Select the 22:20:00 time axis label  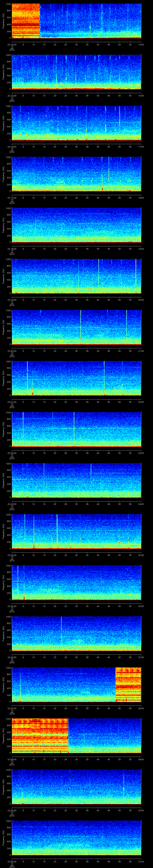(12, 351)
